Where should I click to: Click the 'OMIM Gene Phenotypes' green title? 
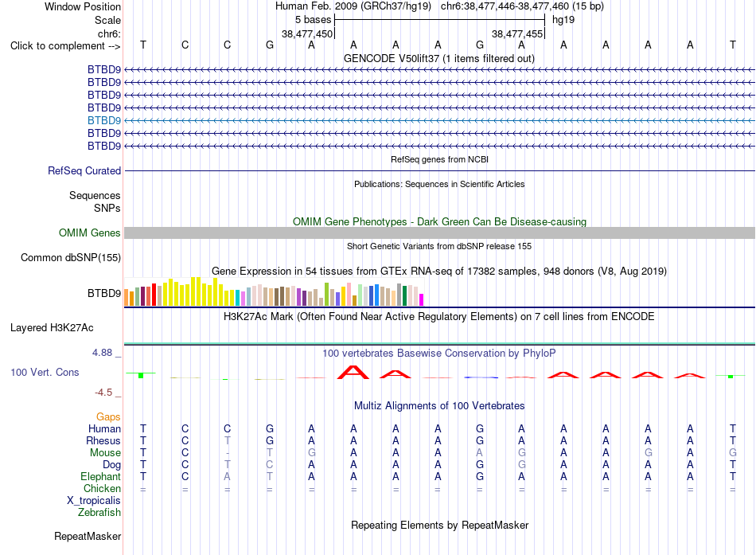click(x=439, y=222)
